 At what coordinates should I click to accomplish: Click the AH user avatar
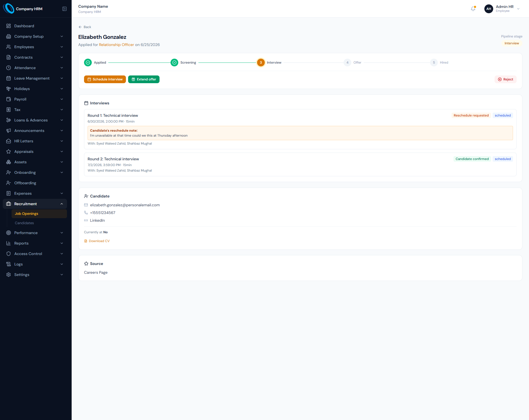(488, 9)
